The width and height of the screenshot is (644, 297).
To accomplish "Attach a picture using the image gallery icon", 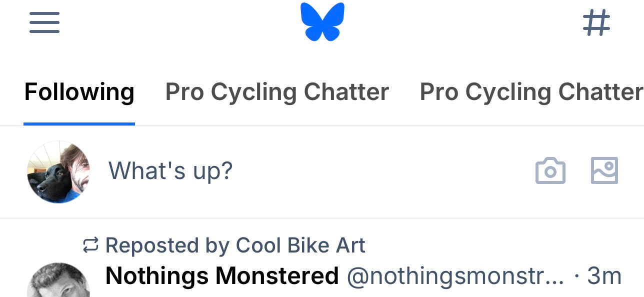I will coord(604,171).
